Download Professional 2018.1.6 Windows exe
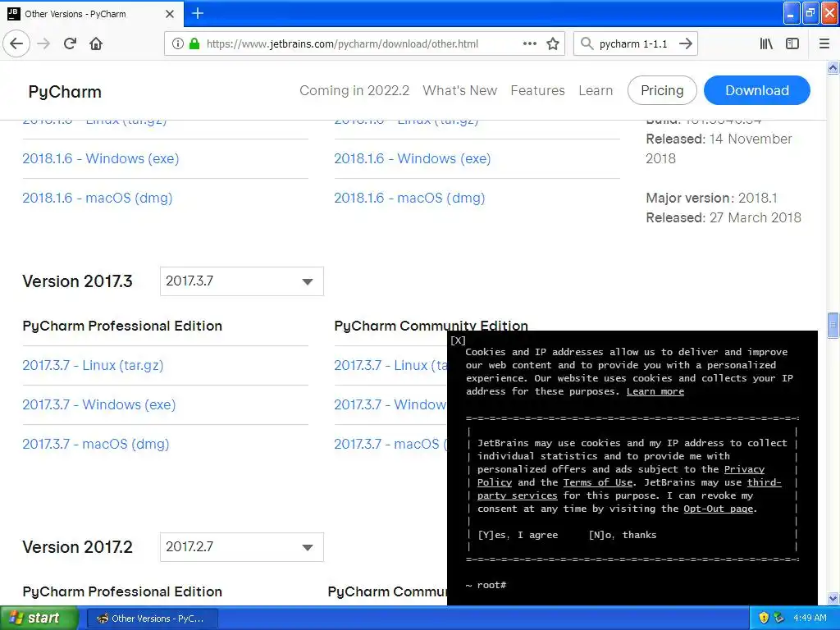 click(x=101, y=158)
